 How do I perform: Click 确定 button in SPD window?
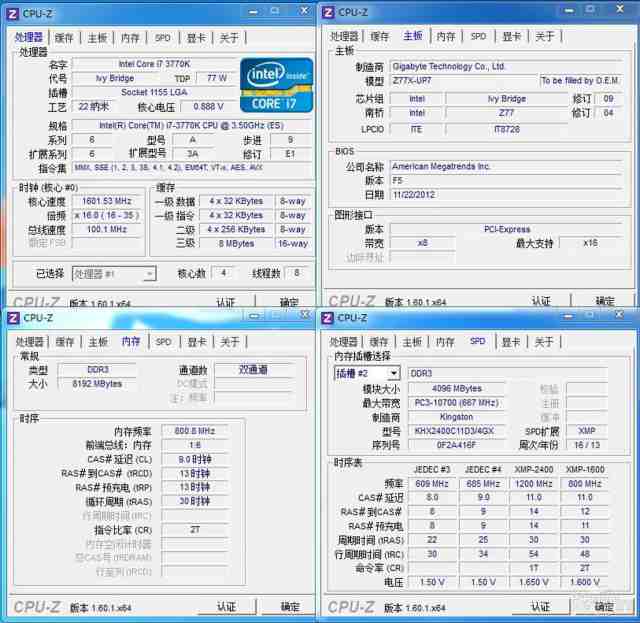(604, 606)
